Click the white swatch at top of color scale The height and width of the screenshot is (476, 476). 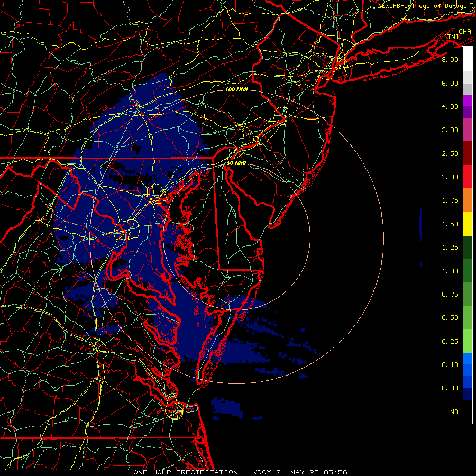tap(467, 59)
